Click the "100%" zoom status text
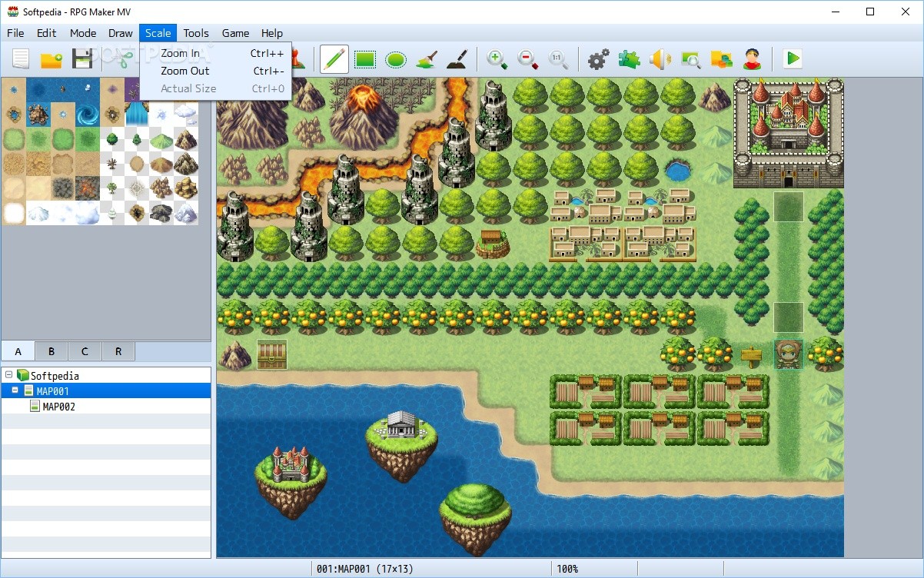The width and height of the screenshot is (924, 578). click(x=567, y=569)
